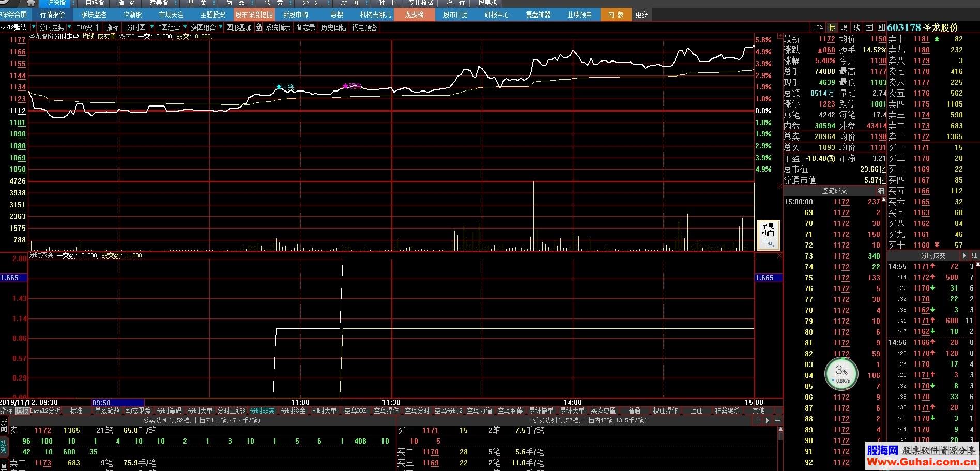Expand the 多图组合 dropdown arrow
Image resolution: width=980 pixels, height=471 pixels.
(221, 27)
